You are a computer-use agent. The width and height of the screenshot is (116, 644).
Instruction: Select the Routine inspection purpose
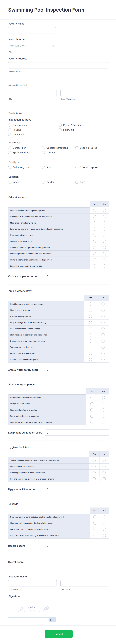pyautogui.click(x=9, y=130)
